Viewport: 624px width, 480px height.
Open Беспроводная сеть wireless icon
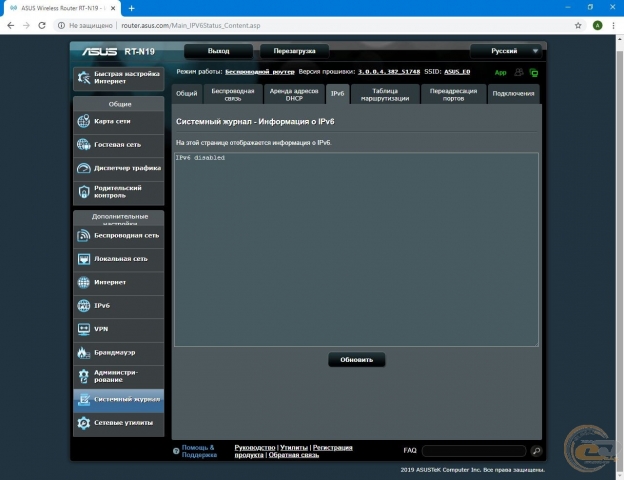click(84, 235)
